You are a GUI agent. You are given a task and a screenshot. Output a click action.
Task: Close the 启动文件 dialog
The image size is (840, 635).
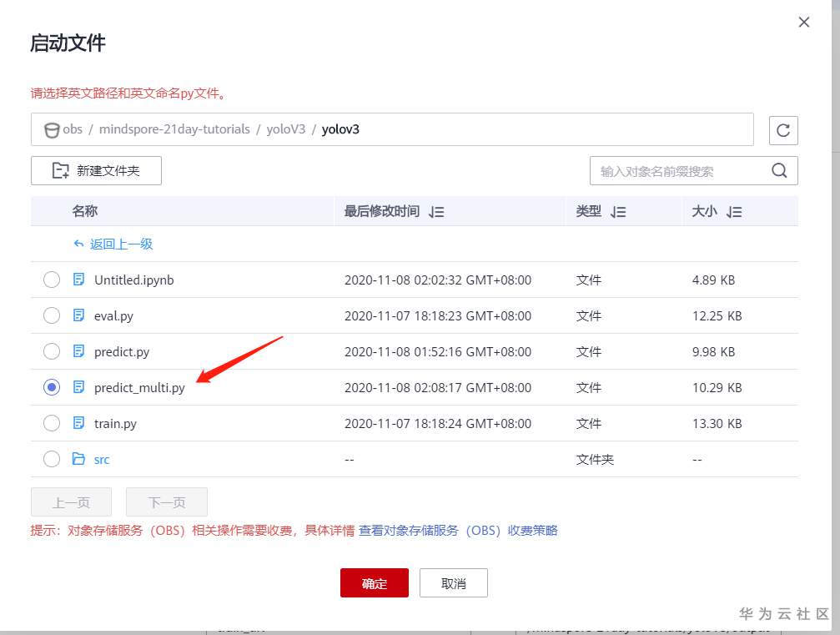(x=803, y=22)
